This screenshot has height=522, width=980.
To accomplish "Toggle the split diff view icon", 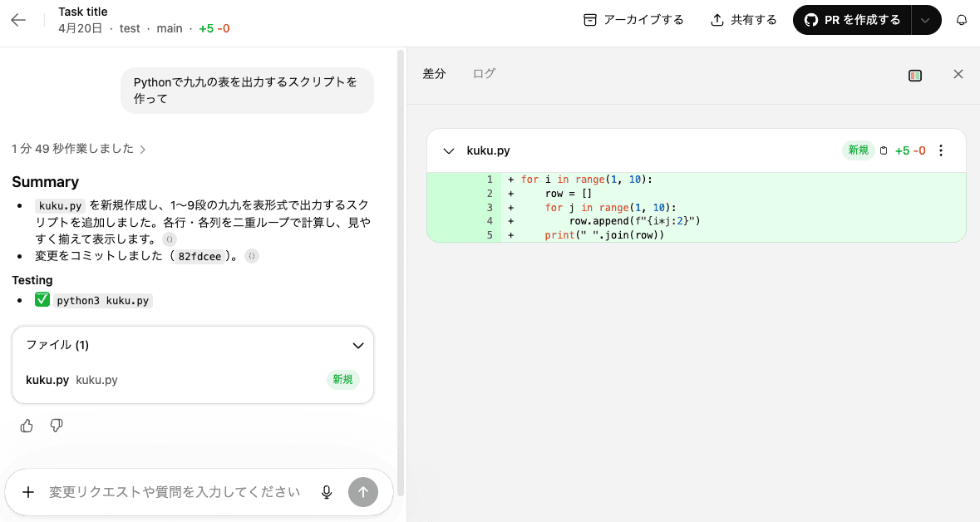I will pyautogui.click(x=915, y=76).
